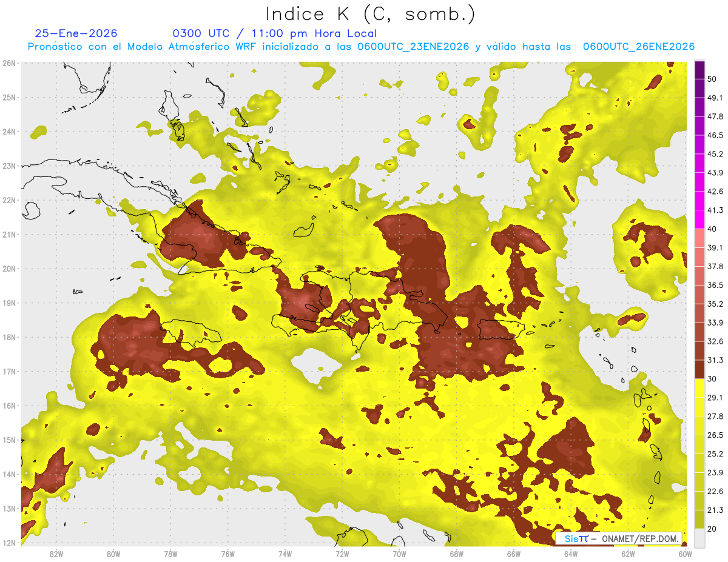Click the '0600UTC_26ENE2026' valid-until time

pyautogui.click(x=639, y=47)
